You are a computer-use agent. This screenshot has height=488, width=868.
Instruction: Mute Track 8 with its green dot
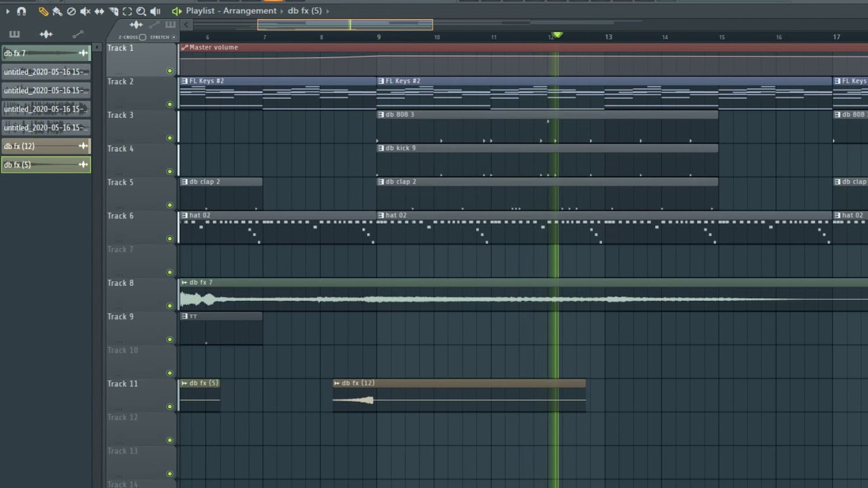pos(170,306)
